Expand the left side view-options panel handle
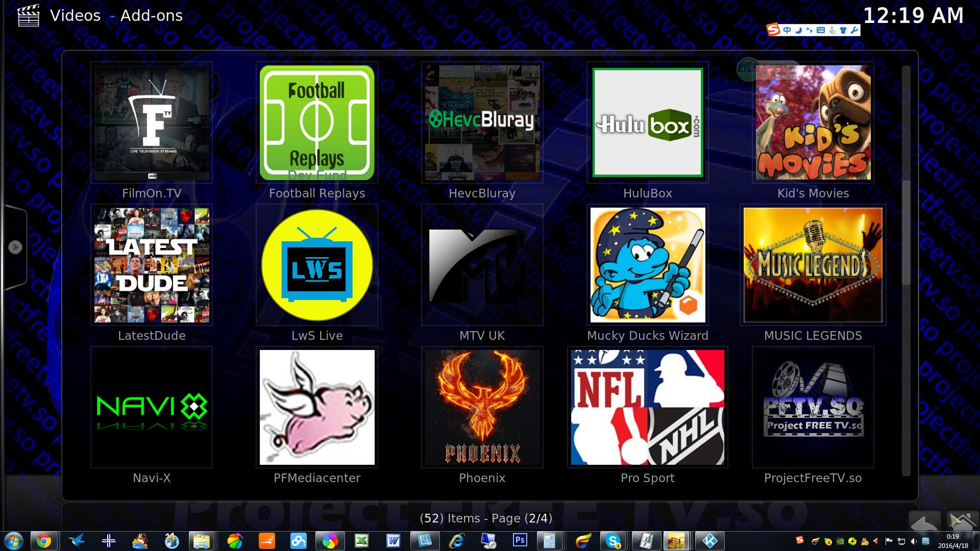 tap(15, 247)
